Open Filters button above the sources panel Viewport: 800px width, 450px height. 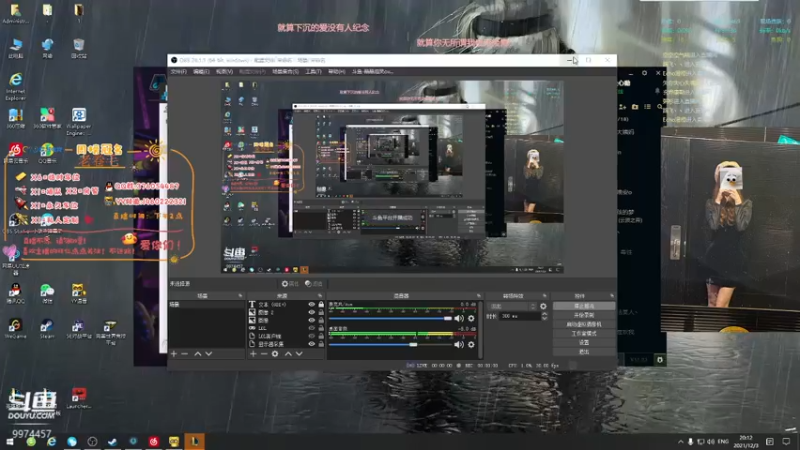click(x=314, y=284)
